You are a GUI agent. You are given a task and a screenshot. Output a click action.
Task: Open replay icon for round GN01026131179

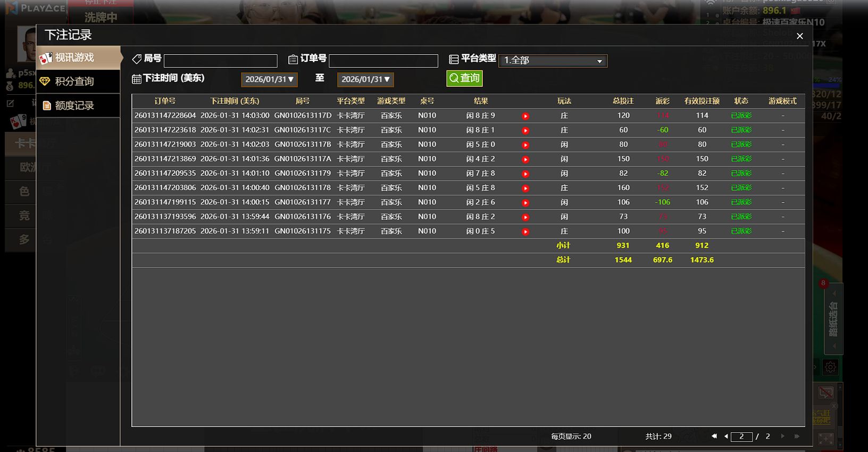(525, 174)
